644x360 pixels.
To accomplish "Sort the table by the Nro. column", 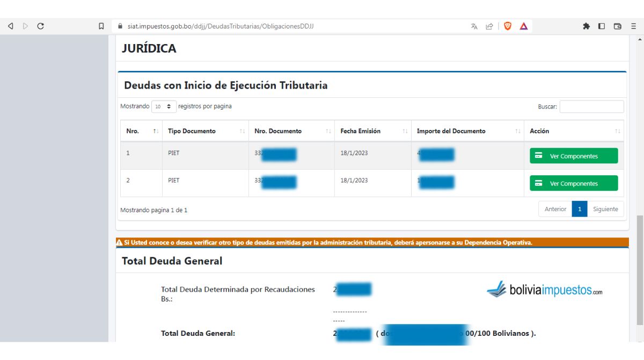I will (x=141, y=131).
